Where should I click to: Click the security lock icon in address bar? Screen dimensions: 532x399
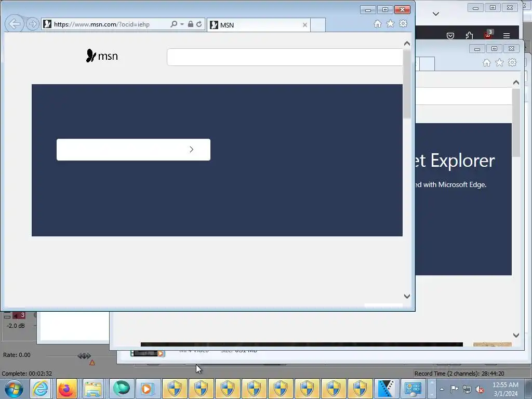(191, 24)
